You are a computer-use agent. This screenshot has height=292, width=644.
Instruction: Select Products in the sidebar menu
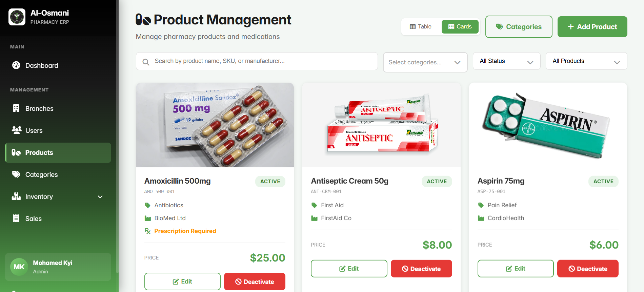58,153
